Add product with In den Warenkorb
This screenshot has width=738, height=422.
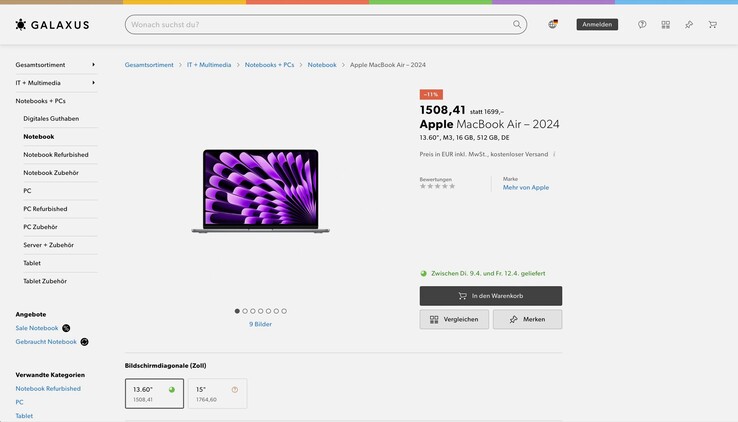[491, 296]
